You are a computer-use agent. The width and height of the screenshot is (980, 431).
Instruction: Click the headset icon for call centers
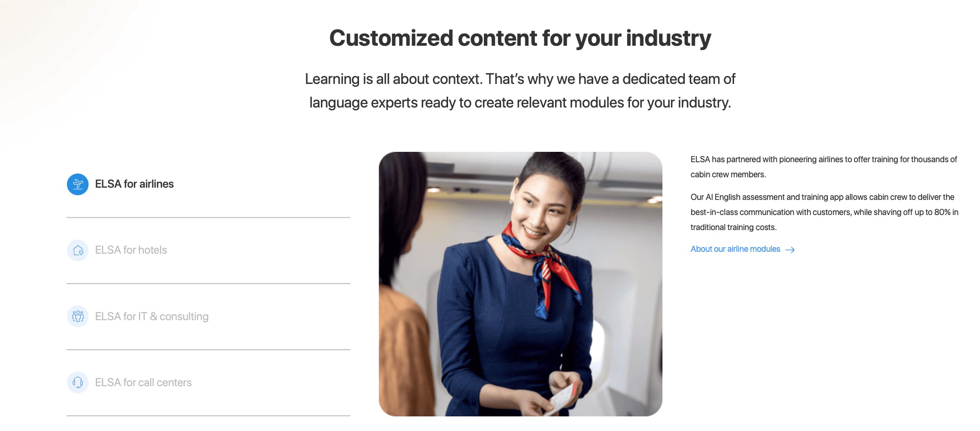78,382
